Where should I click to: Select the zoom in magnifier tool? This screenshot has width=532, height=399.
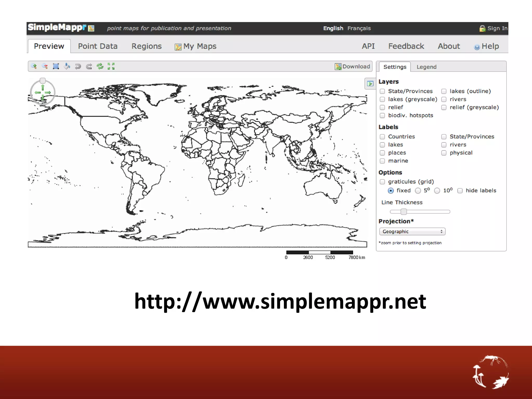34,66
